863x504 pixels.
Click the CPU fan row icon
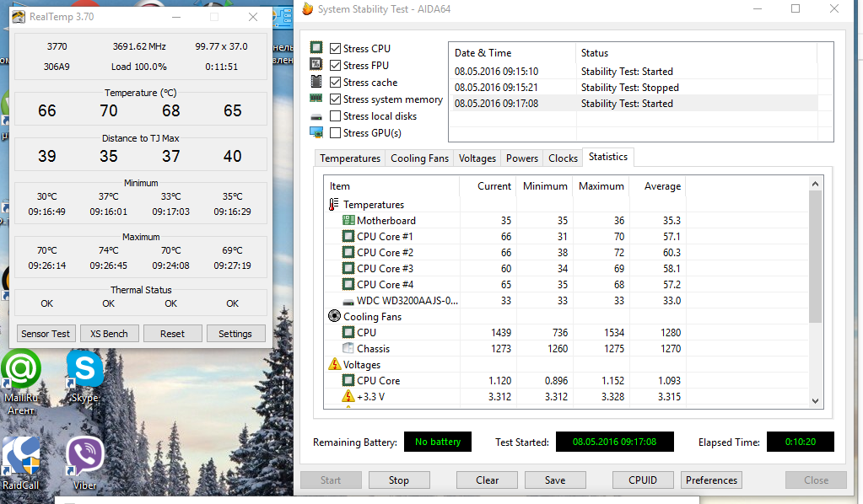click(x=348, y=333)
